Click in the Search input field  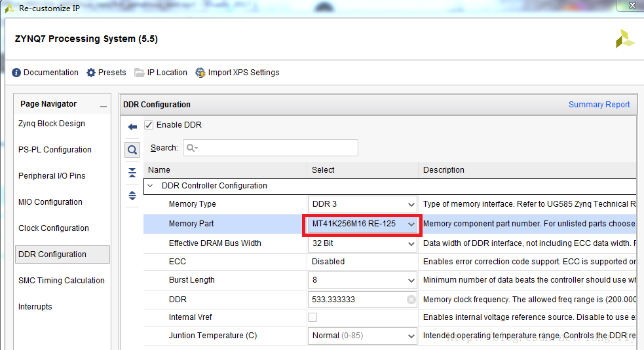(275, 148)
